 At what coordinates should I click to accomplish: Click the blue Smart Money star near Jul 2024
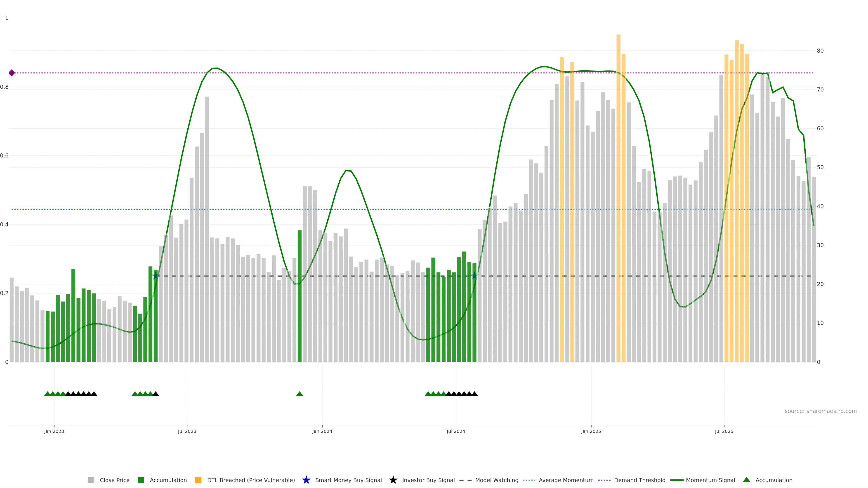coord(474,276)
